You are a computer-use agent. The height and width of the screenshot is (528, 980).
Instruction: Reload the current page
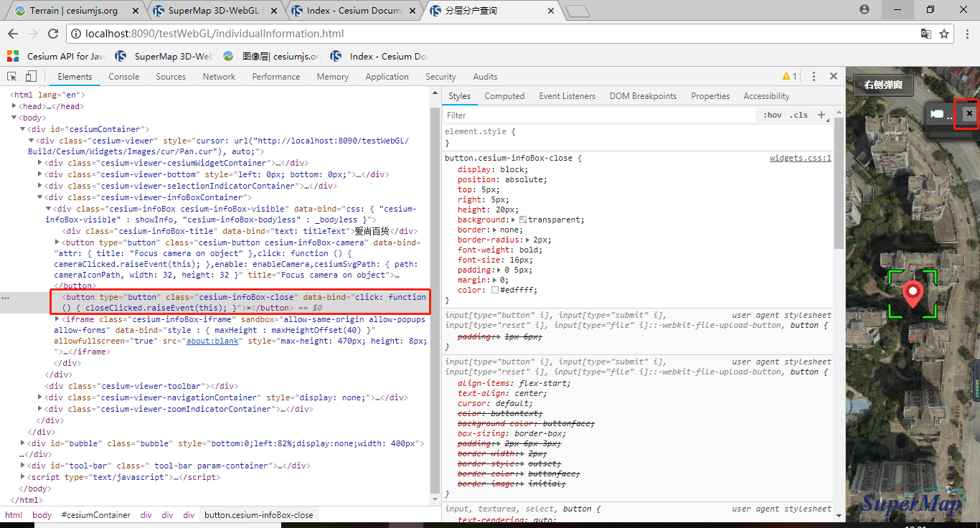coord(52,34)
